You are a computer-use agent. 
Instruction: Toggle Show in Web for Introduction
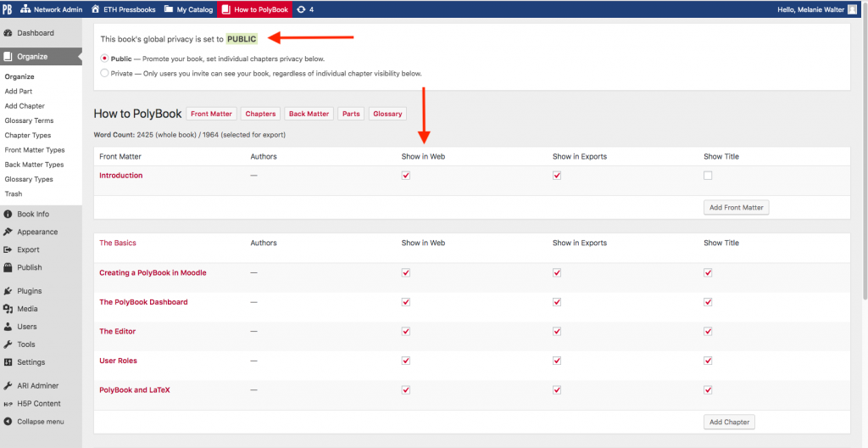tap(406, 175)
